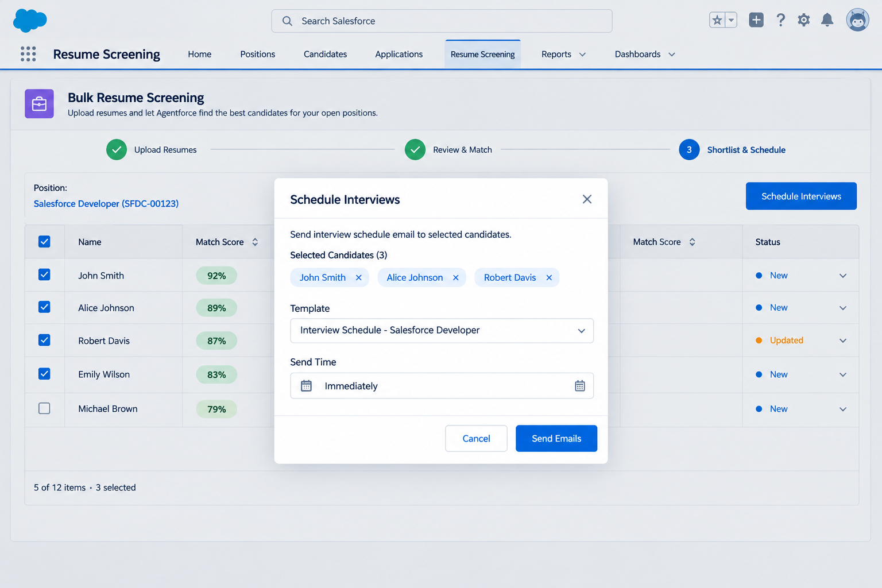
Task: Go to the Home tab
Action: (199, 54)
